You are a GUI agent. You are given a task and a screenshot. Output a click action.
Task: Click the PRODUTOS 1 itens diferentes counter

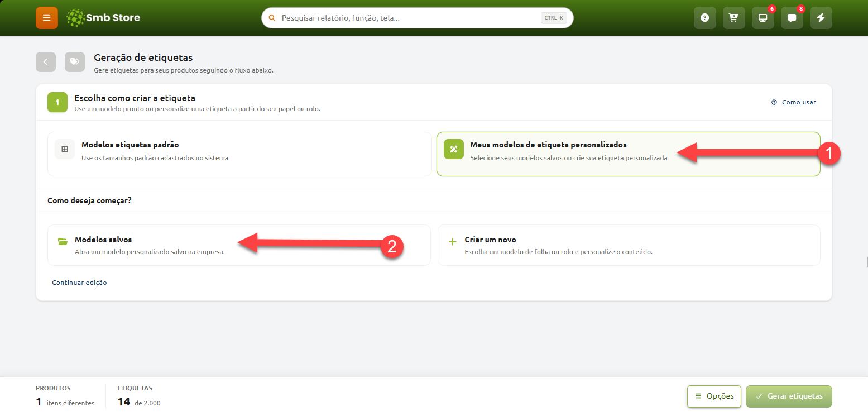point(65,396)
